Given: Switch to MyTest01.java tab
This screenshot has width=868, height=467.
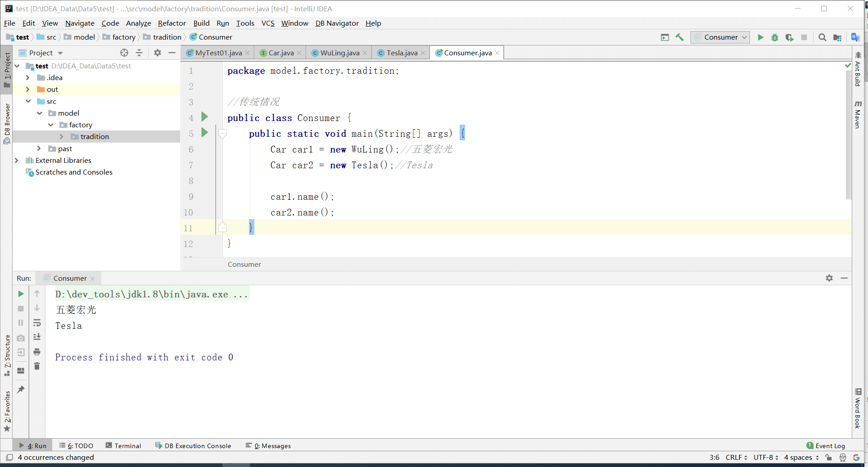Looking at the screenshot, I should (x=218, y=53).
